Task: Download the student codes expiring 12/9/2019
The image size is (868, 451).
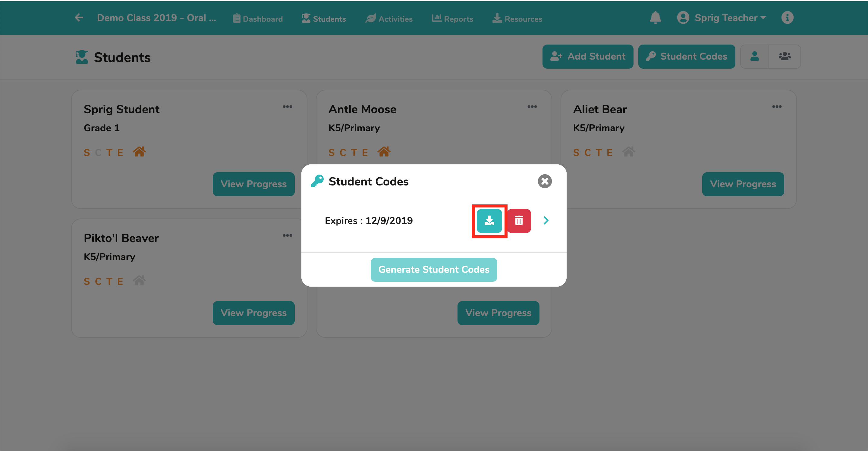Action: pos(489,221)
